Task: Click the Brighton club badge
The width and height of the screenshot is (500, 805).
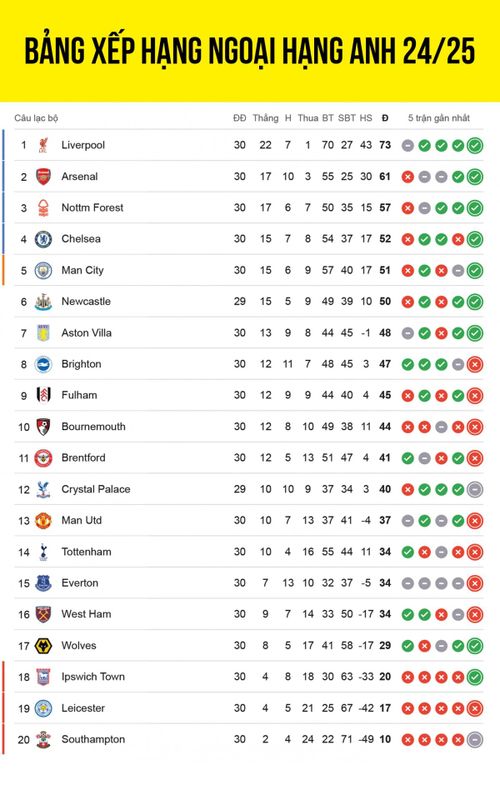Action: 43,364
